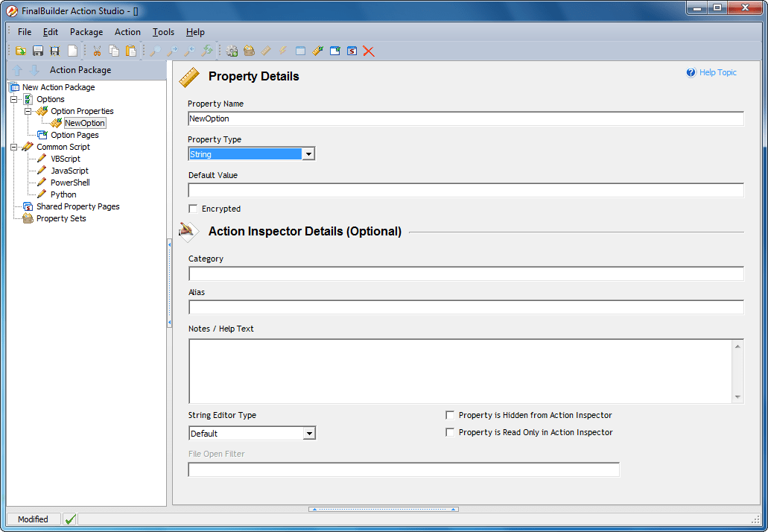768x532 pixels.
Task: Check Property is Hidden from Action Inspector
Action: [x=450, y=415]
